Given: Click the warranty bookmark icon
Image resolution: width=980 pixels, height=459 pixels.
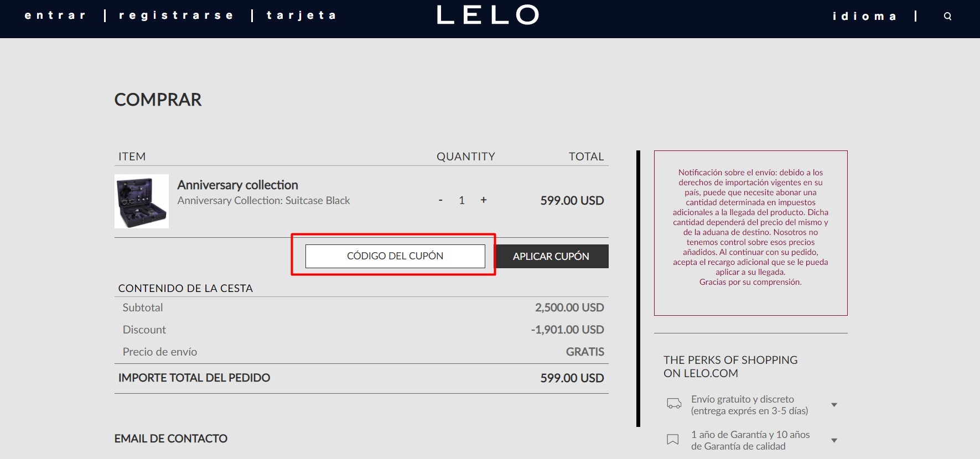Looking at the screenshot, I should coord(672,440).
